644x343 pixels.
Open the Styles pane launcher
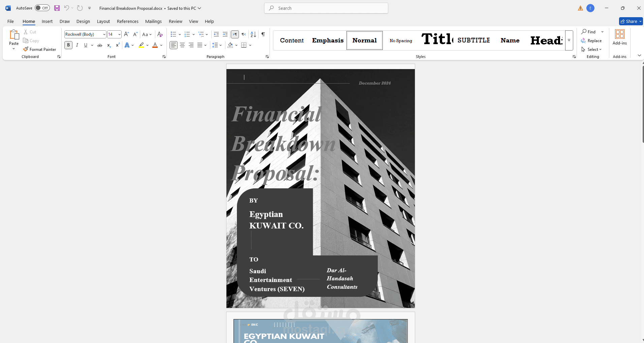[x=574, y=57]
